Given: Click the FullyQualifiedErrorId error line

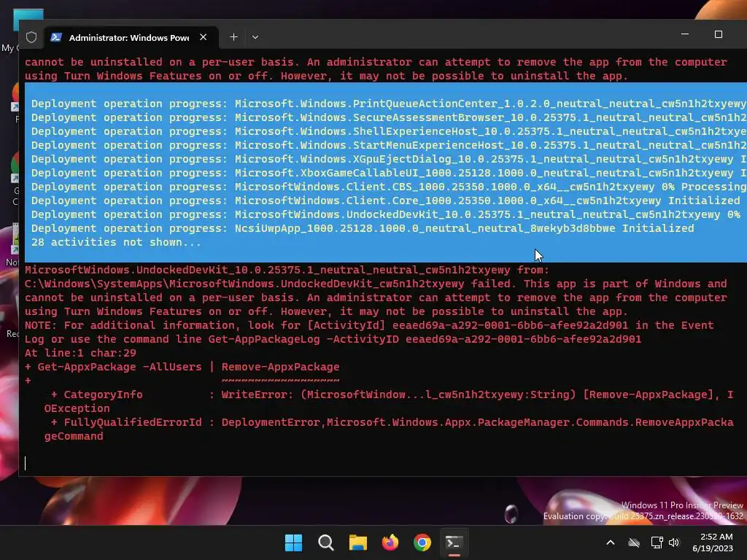Looking at the screenshot, I should (x=392, y=422).
